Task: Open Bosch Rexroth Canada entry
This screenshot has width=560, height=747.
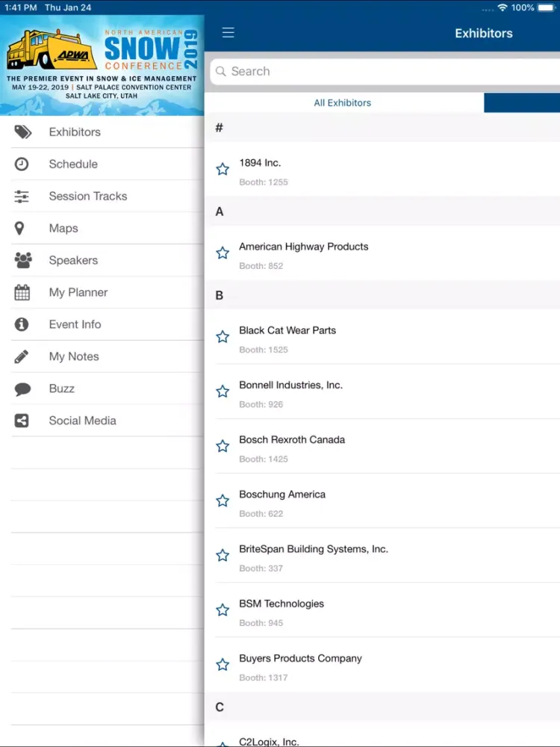Action: point(382,447)
